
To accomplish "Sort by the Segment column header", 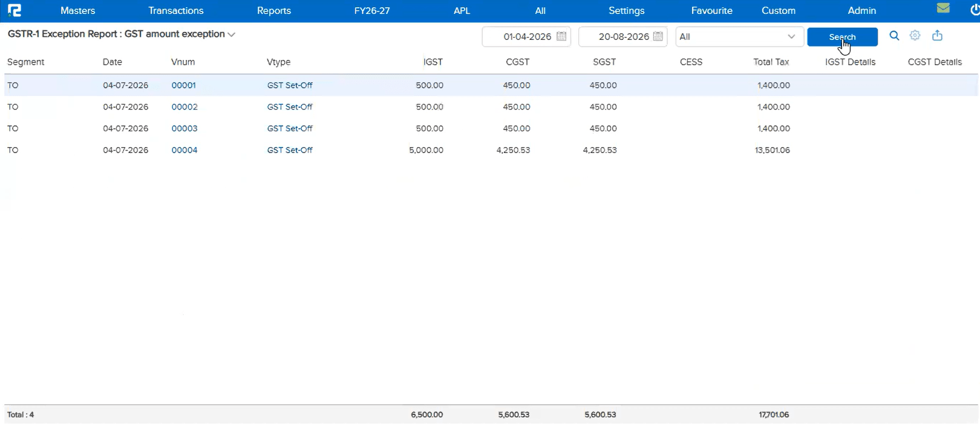I will pos(25,62).
